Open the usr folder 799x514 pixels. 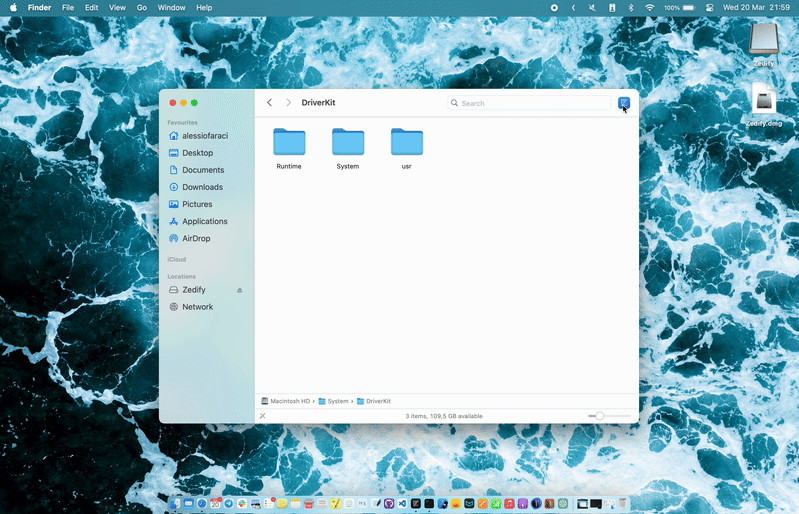(407, 142)
